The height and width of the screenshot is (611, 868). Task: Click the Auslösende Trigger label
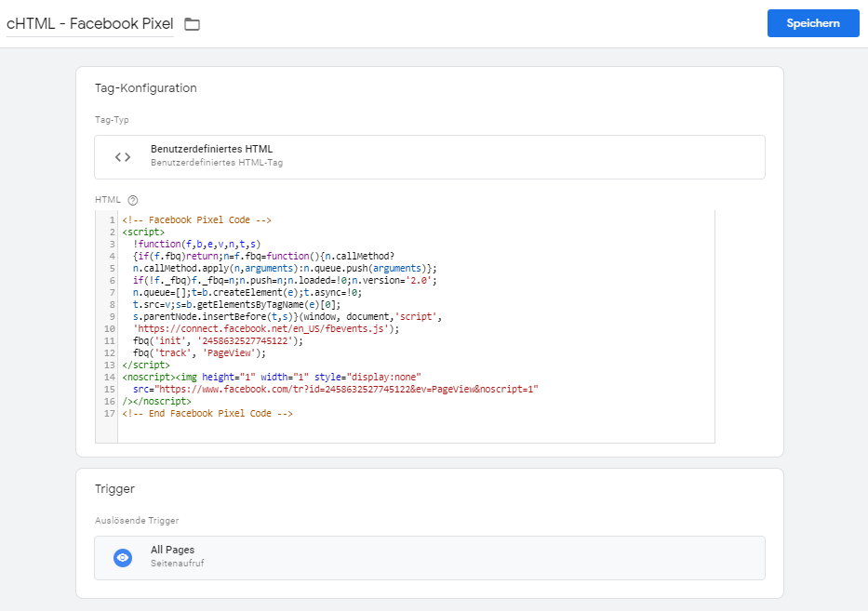coord(137,520)
